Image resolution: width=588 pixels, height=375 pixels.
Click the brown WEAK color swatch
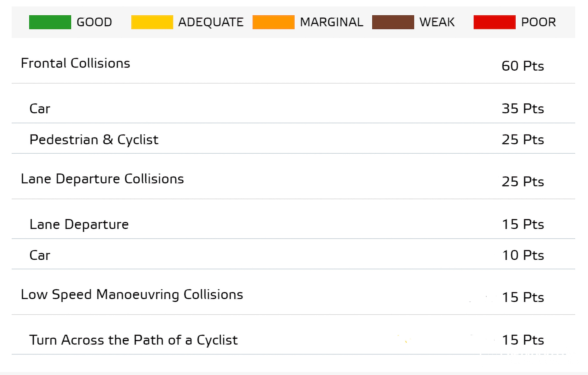point(393,22)
